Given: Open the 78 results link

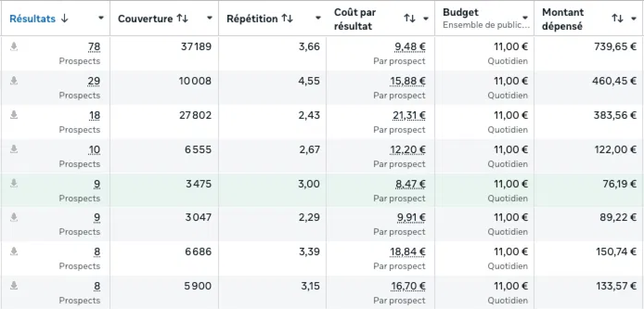Looking at the screenshot, I should tap(94, 47).
